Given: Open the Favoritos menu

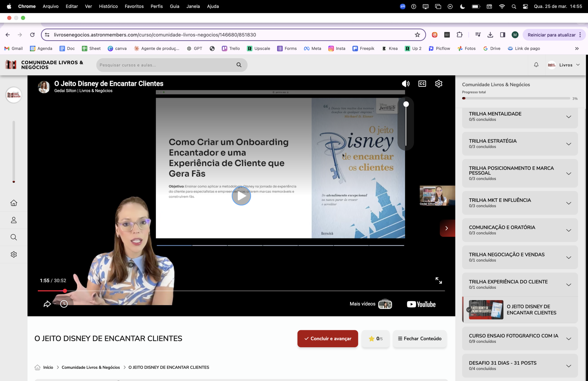Looking at the screenshot, I should (x=134, y=6).
